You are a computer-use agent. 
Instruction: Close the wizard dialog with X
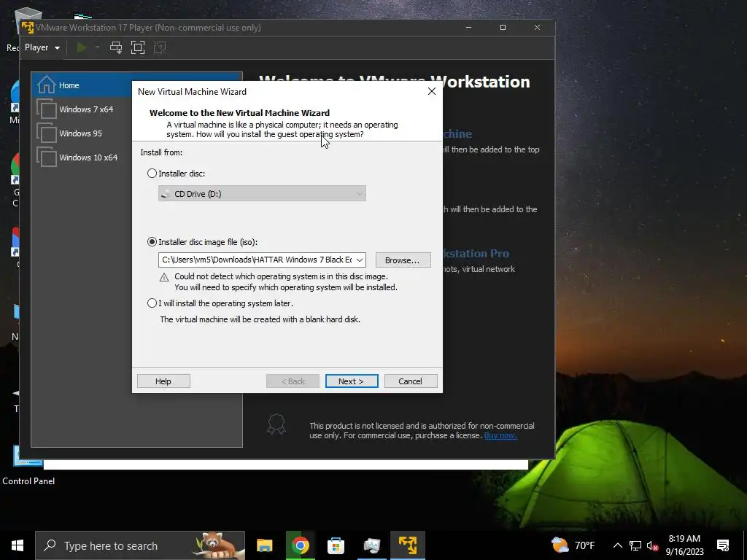432,91
